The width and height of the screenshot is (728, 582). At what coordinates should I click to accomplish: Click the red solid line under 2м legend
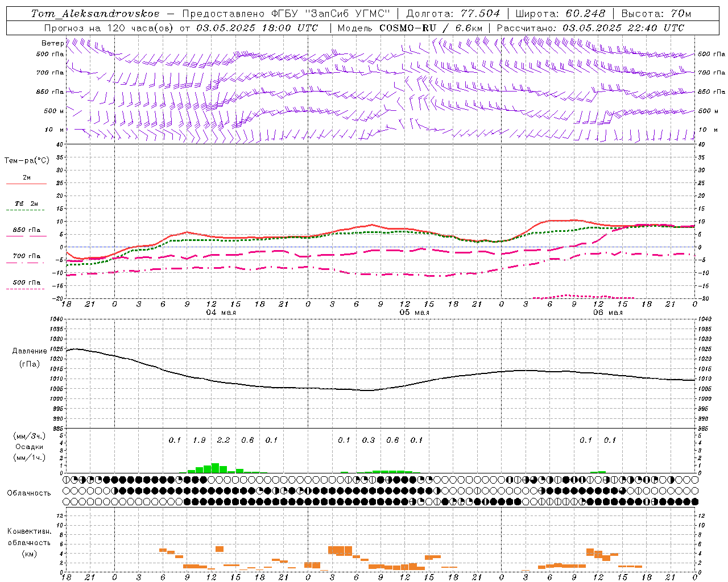(26, 184)
